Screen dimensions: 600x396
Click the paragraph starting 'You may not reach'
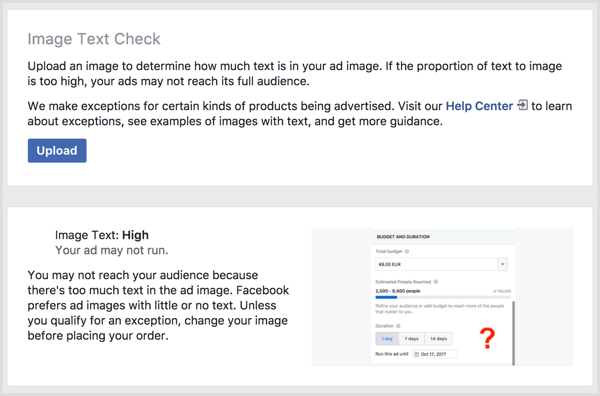[x=158, y=305]
